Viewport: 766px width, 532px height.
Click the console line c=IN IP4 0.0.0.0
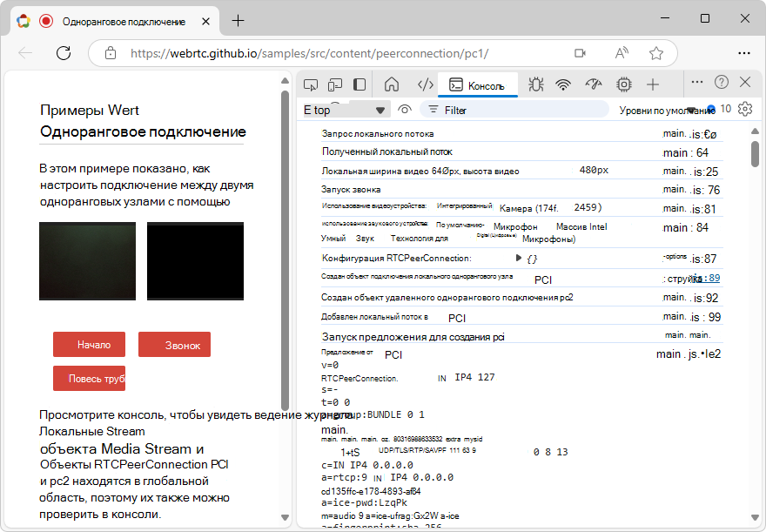point(366,465)
